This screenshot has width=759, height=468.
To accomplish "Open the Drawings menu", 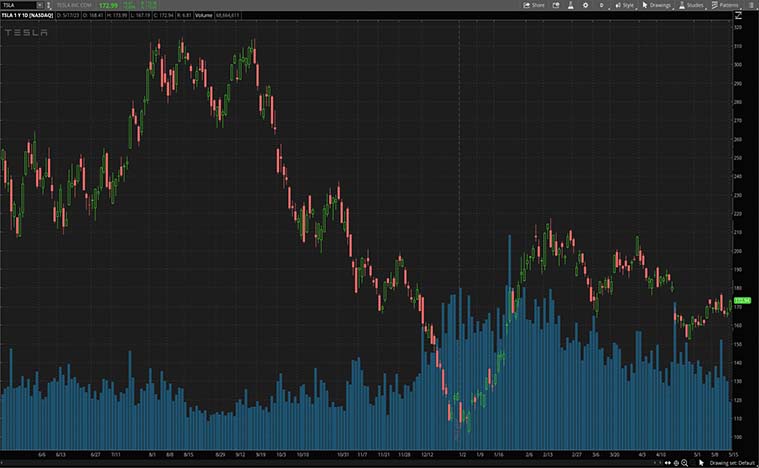I will pyautogui.click(x=657, y=5).
